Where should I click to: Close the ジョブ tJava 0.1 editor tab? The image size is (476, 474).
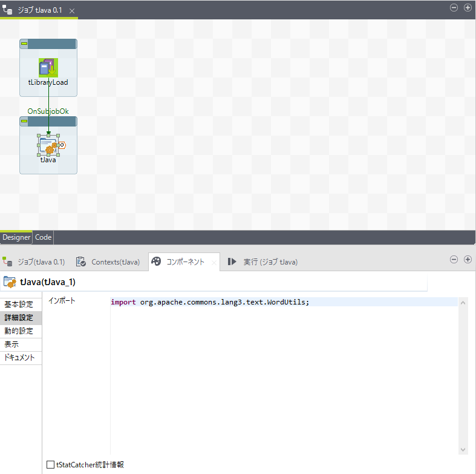(72, 11)
